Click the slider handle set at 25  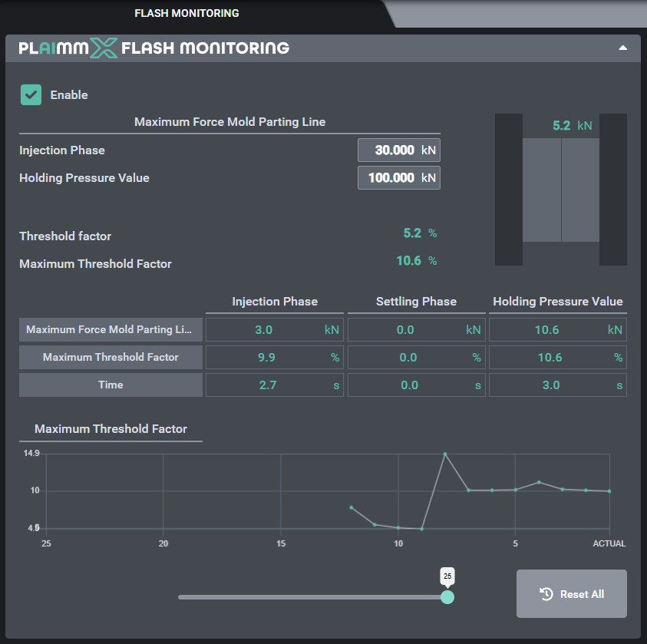pyautogui.click(x=447, y=596)
